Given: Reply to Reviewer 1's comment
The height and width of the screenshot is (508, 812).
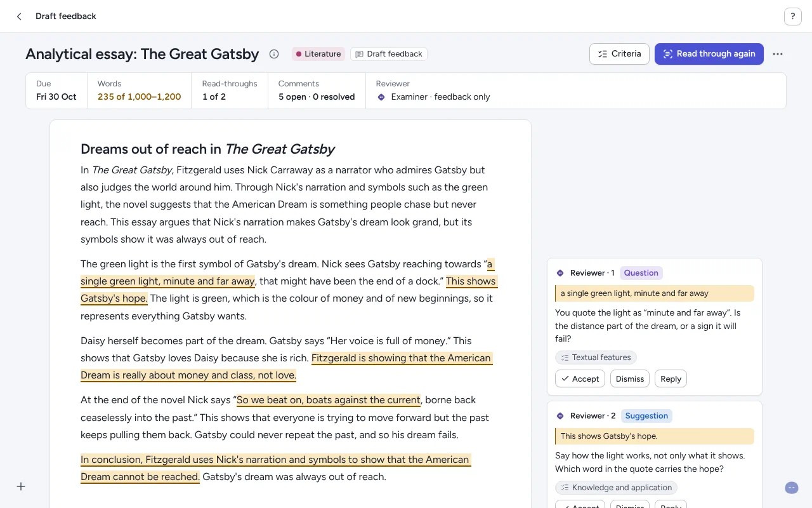Looking at the screenshot, I should [671, 379].
